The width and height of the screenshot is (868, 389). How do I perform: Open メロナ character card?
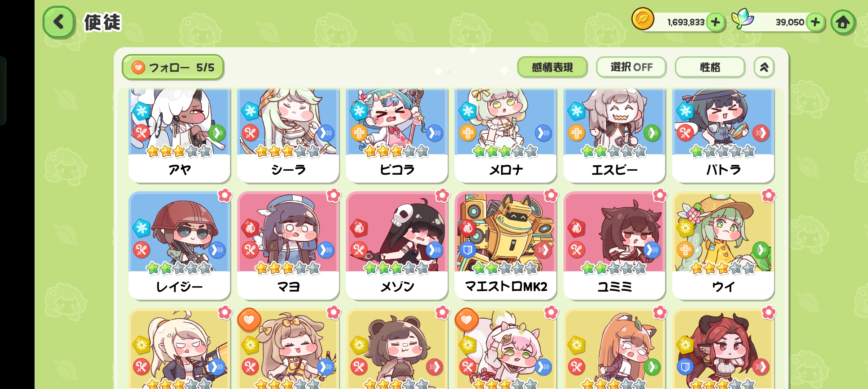pos(506,135)
